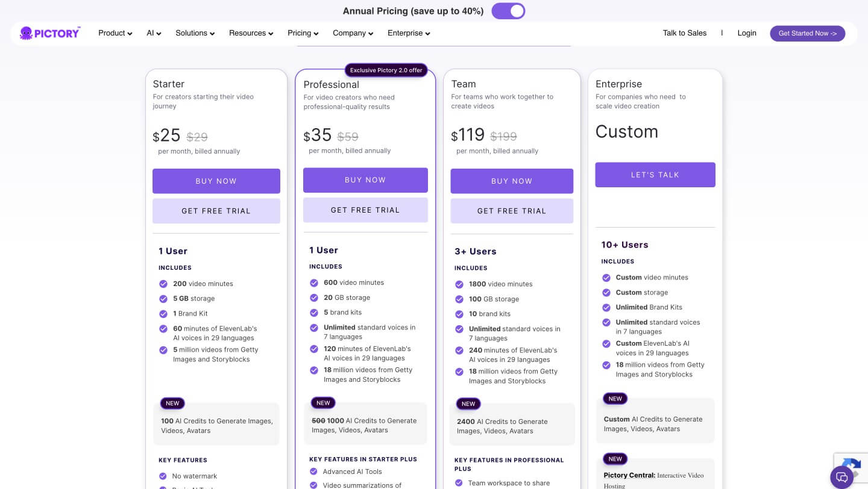The height and width of the screenshot is (489, 868).
Task: Click the checkmark beside 600 video minutes
Action: (313, 282)
